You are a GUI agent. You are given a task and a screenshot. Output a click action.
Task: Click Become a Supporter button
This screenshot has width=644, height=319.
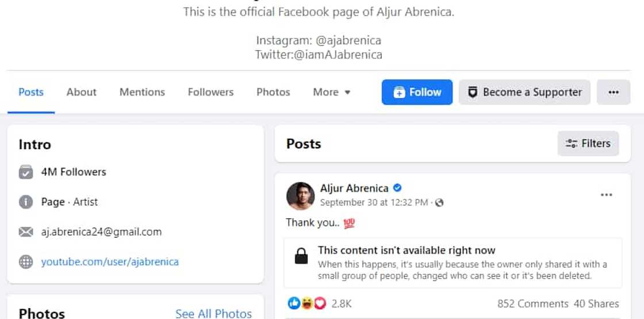pyautogui.click(x=524, y=92)
